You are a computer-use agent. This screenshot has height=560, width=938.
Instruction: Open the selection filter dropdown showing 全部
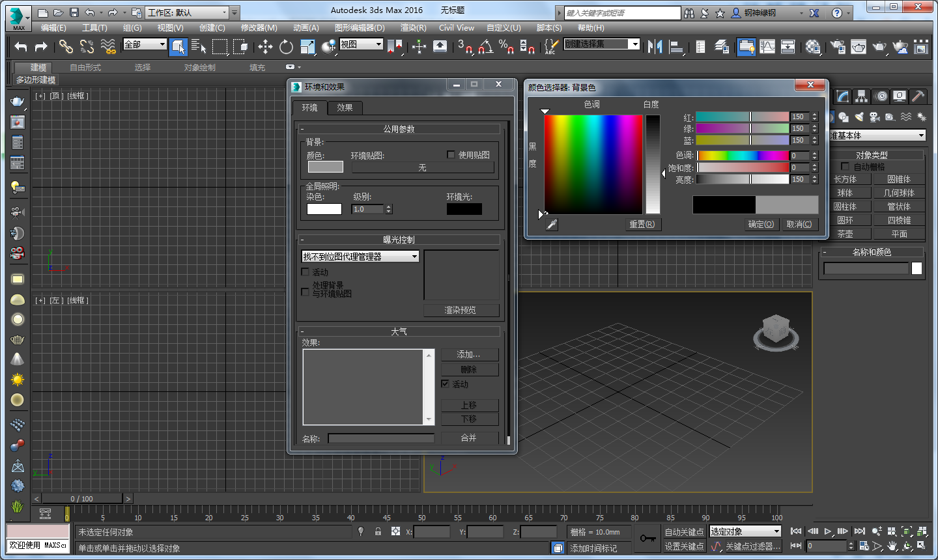145,44
